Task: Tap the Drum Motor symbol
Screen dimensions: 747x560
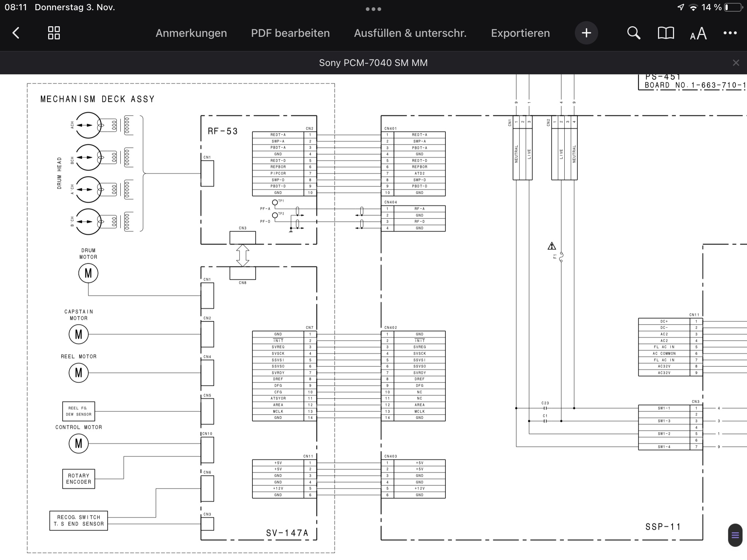Action: tap(88, 273)
